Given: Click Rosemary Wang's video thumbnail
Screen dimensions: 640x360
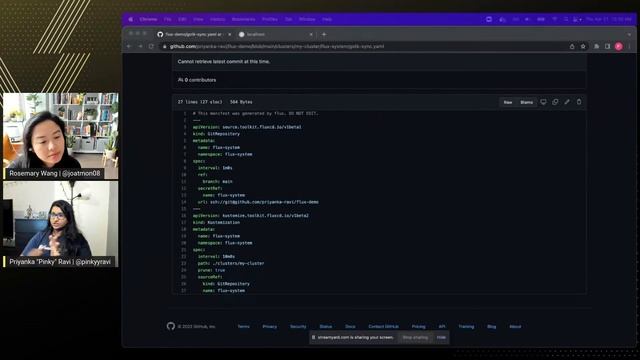Looking at the screenshot, I should coord(61,136).
